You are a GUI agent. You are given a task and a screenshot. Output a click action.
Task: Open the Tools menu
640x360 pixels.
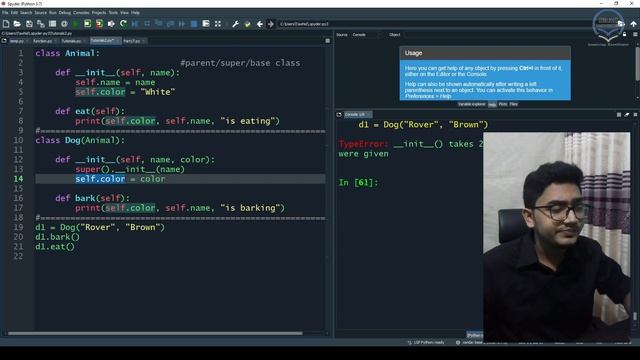113,13
